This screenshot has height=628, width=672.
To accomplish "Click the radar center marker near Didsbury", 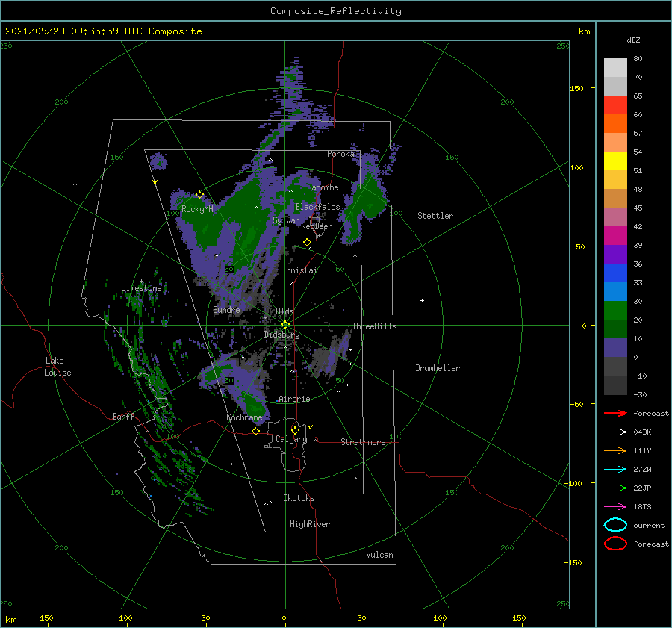I will [x=285, y=325].
